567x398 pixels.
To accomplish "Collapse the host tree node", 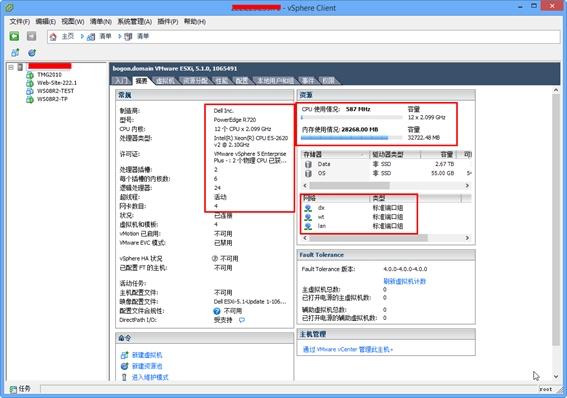I will 11,67.
